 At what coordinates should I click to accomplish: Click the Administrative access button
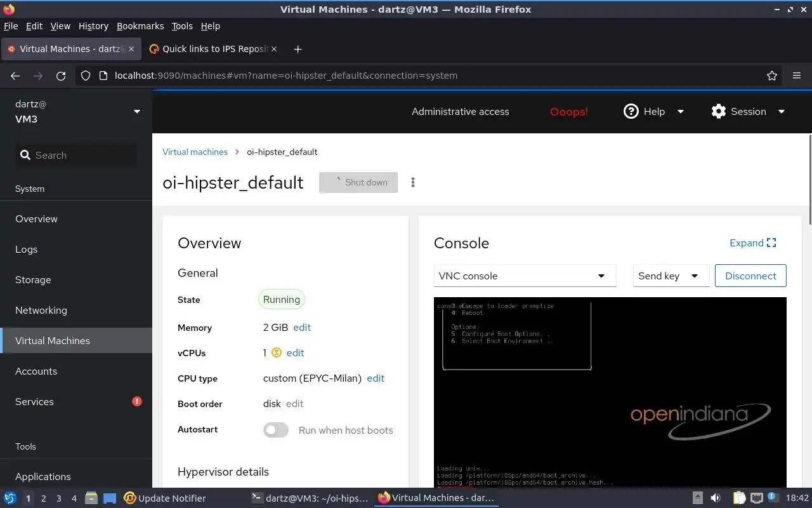(460, 111)
